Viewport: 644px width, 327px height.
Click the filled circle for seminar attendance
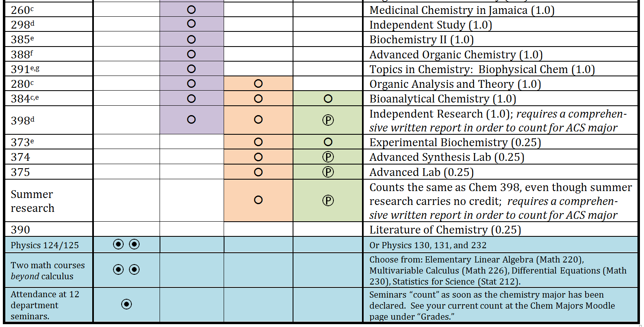[x=127, y=304]
